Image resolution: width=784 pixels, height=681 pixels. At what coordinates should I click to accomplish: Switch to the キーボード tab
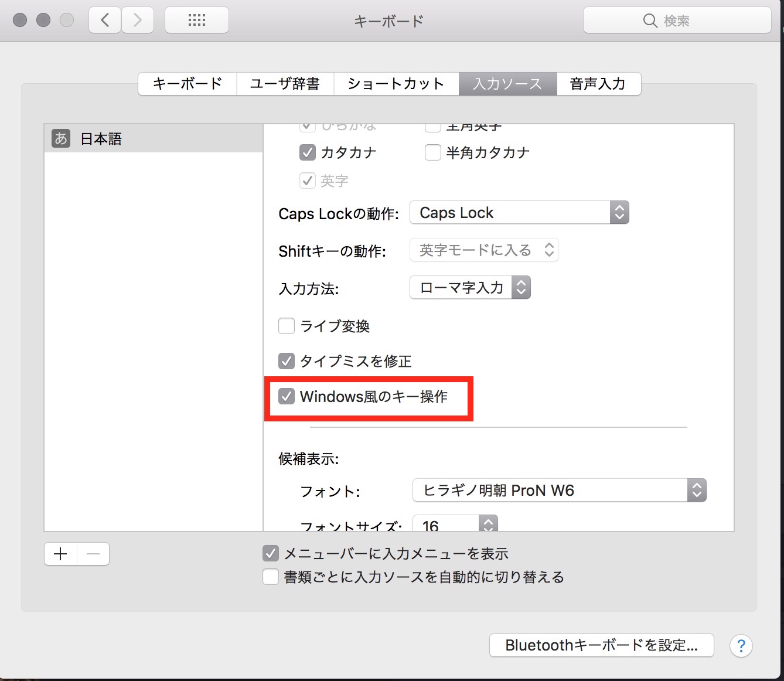tap(188, 84)
